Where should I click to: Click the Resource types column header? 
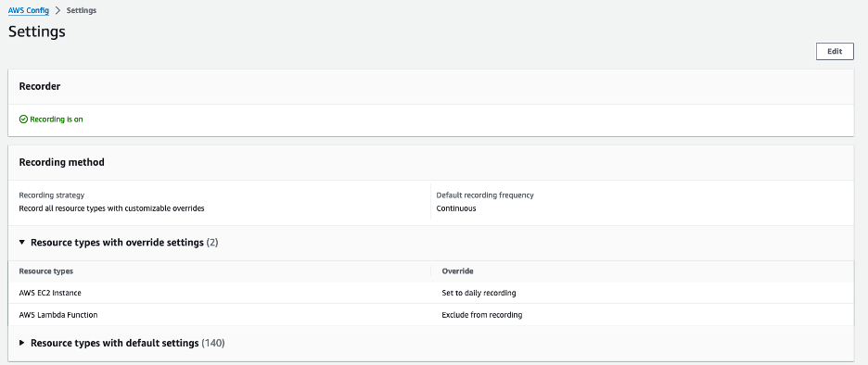tap(46, 271)
